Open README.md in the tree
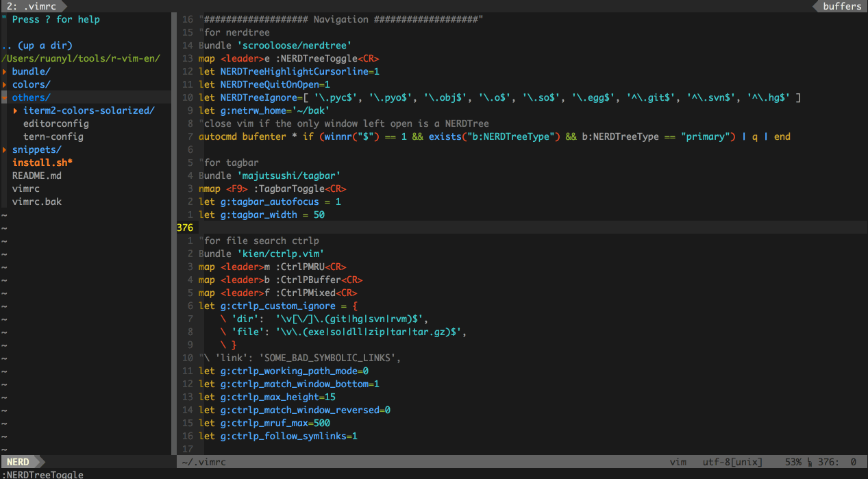Image resolution: width=868 pixels, height=479 pixels. click(37, 175)
